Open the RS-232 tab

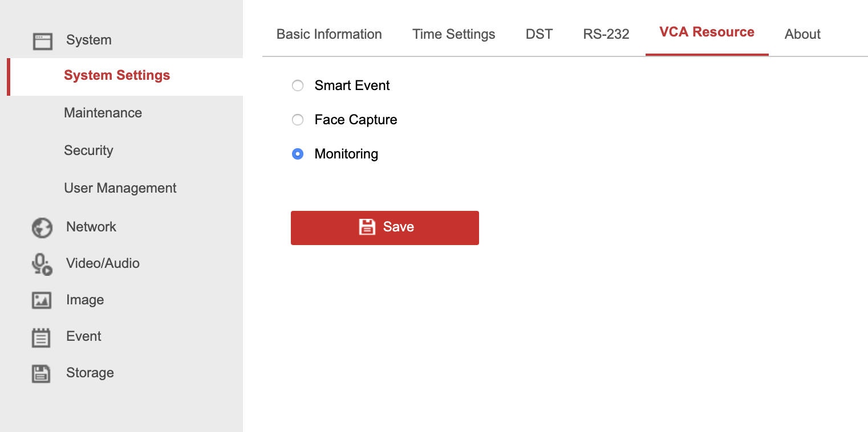[x=606, y=34]
